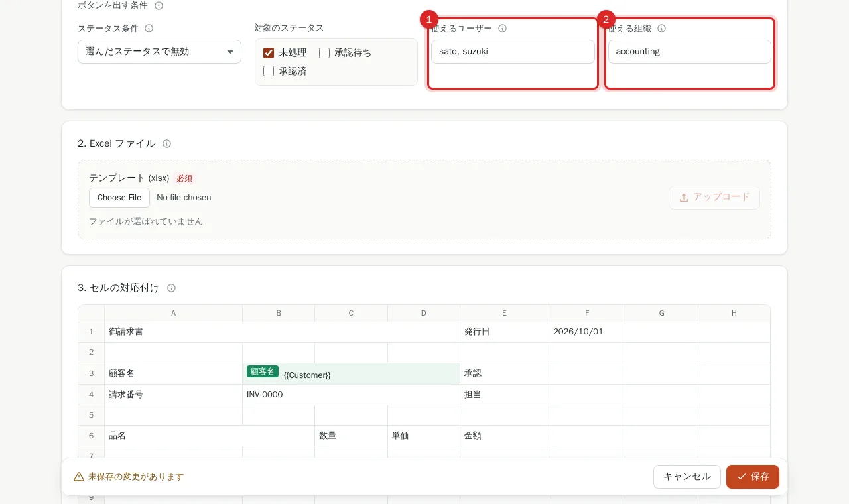Click info icon beside Excel ファイル heading
Image resolution: width=849 pixels, height=504 pixels.
167,144
